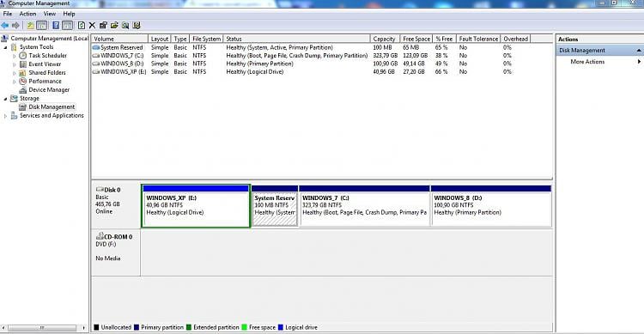Click the System Reserved volume icon in list
Screen dimensions: 644x334
(x=96, y=48)
